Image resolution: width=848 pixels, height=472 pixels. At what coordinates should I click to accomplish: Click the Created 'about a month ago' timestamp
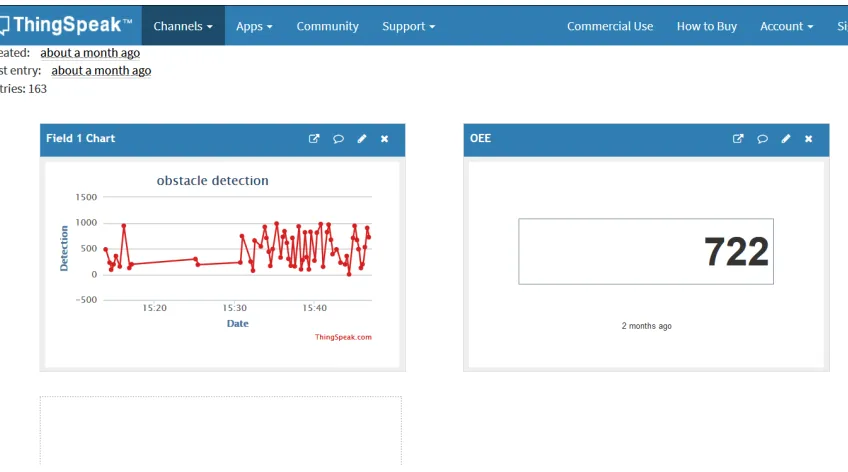pyautogui.click(x=90, y=53)
